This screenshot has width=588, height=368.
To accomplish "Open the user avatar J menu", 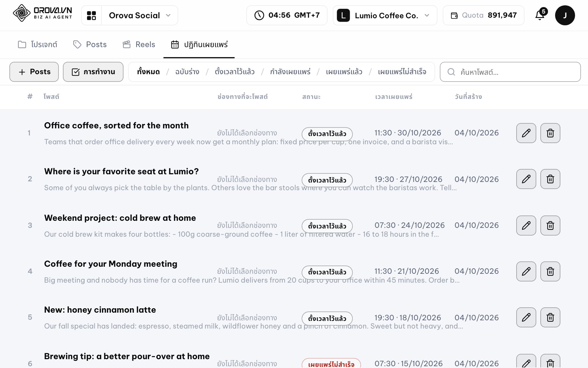I will 565,15.
